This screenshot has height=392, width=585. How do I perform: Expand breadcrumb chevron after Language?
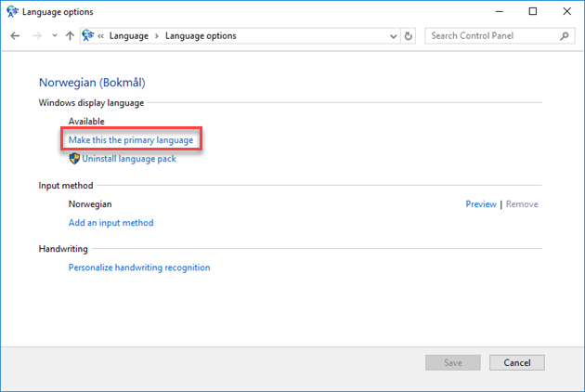tap(157, 36)
